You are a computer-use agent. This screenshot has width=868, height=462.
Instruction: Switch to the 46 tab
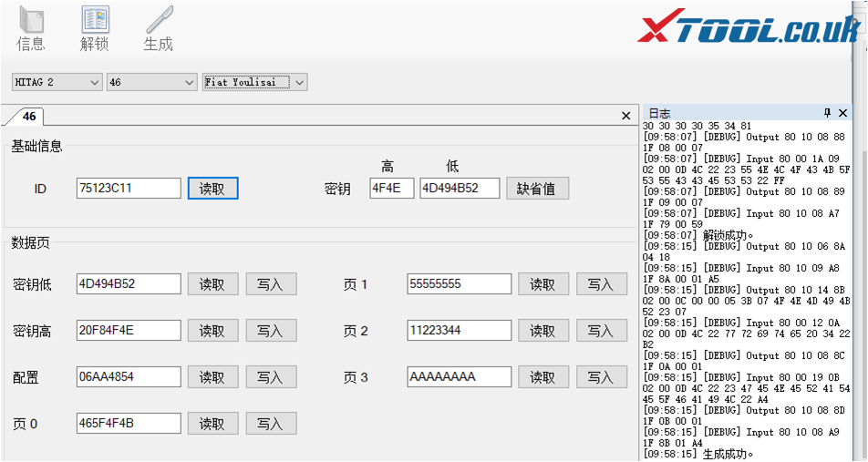pyautogui.click(x=30, y=117)
